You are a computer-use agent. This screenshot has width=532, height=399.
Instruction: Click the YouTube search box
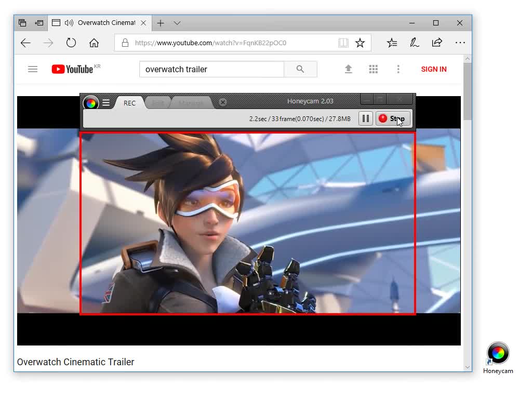(212, 69)
